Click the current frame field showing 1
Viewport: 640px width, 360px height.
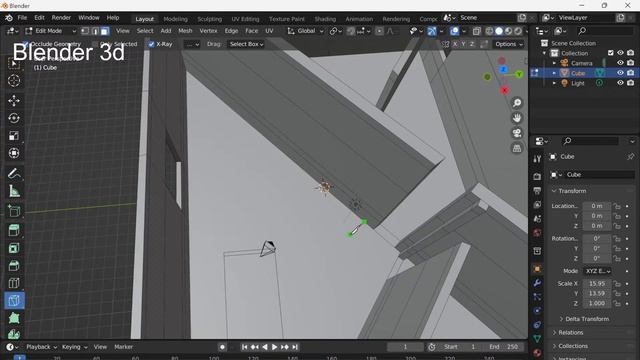[405, 347]
